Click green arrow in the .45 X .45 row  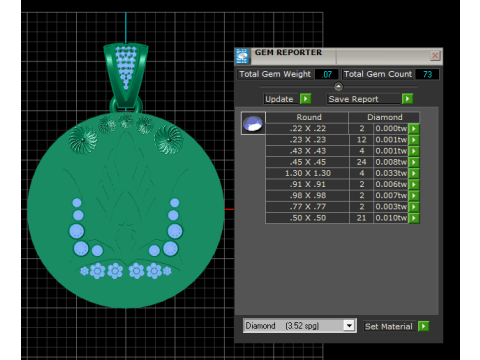(414, 162)
